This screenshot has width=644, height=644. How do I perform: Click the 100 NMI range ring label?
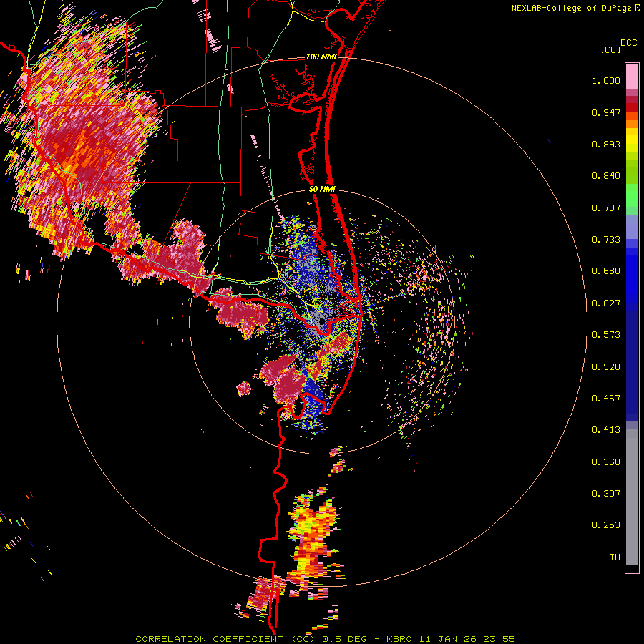(x=321, y=57)
